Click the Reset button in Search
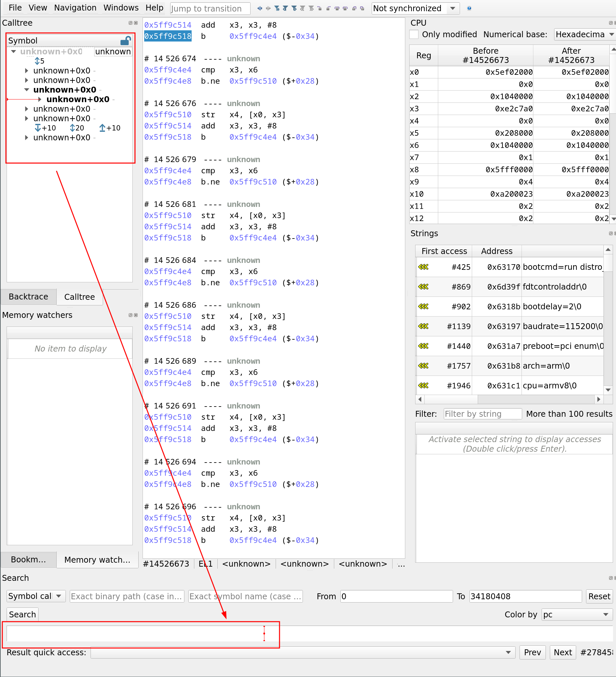The width and height of the screenshot is (616, 677). click(x=599, y=596)
